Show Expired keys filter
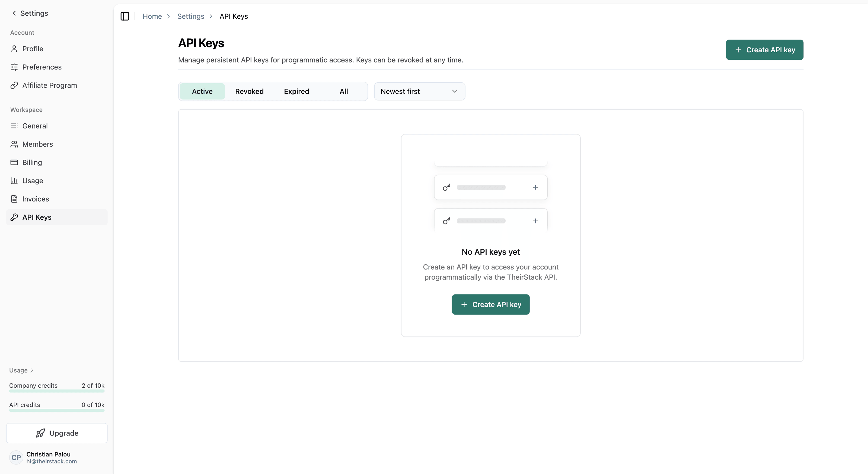 coord(296,91)
